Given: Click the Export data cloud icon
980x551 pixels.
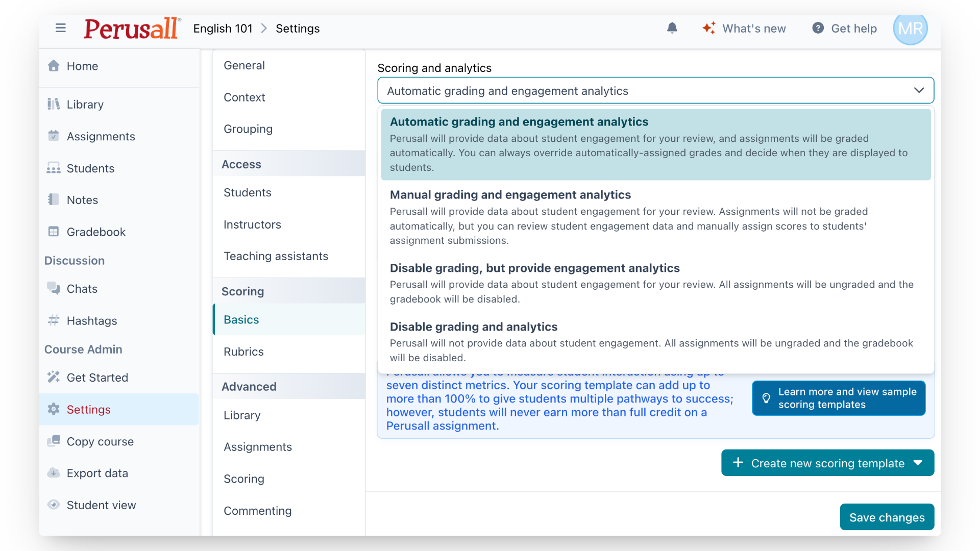Looking at the screenshot, I should point(54,473).
